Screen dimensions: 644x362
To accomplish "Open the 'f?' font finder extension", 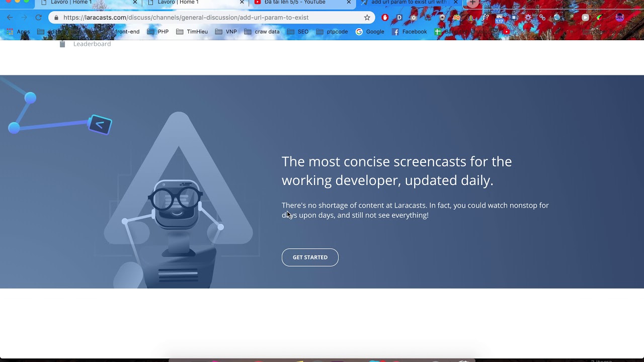I will (485, 18).
